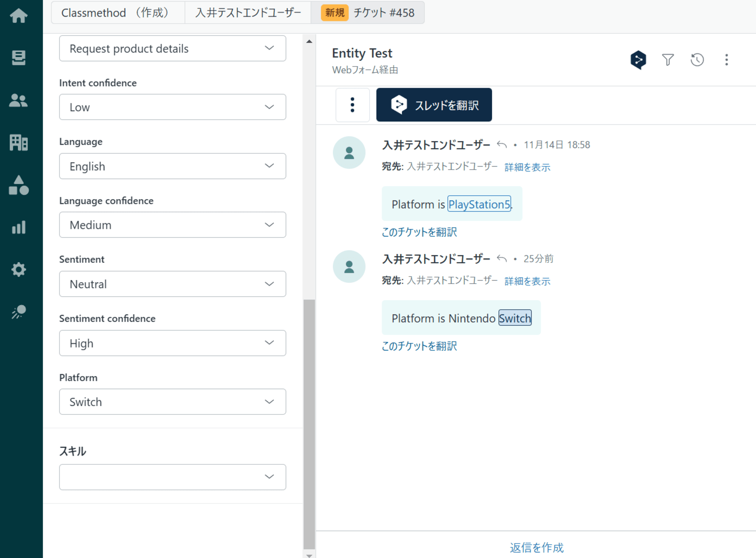Open Sentiment confidence dropdown showing High
This screenshot has height=558, width=756.
172,343
